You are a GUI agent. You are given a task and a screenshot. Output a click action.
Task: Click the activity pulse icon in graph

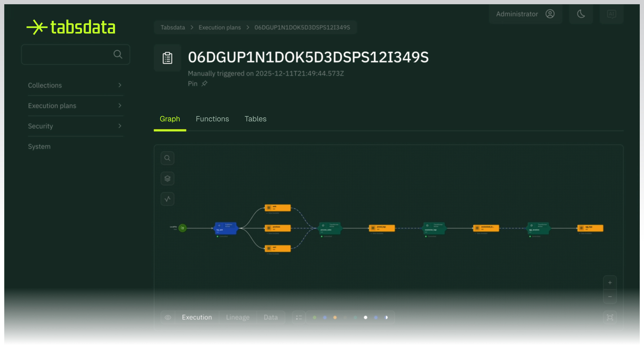167,199
